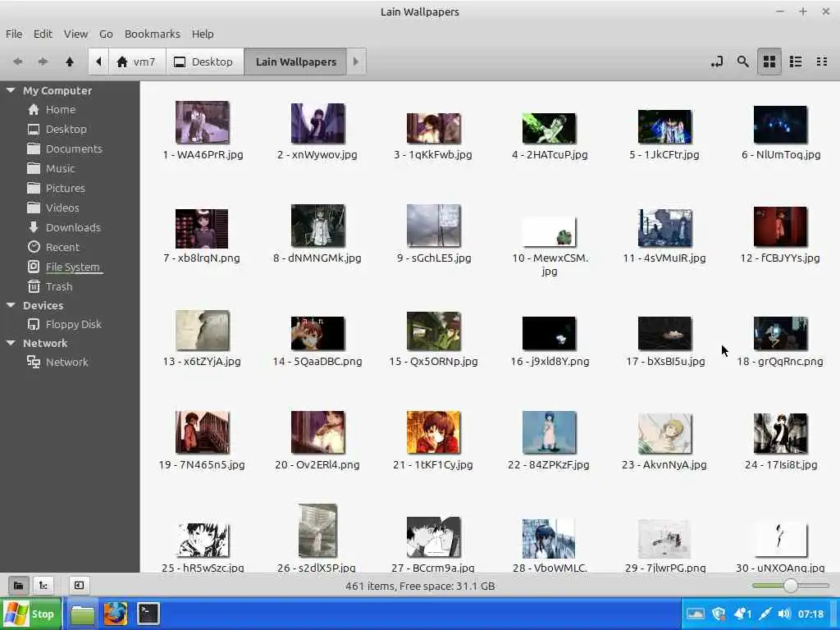This screenshot has width=840, height=630.
Task: Open volume control in system tray
Action: 783,614
